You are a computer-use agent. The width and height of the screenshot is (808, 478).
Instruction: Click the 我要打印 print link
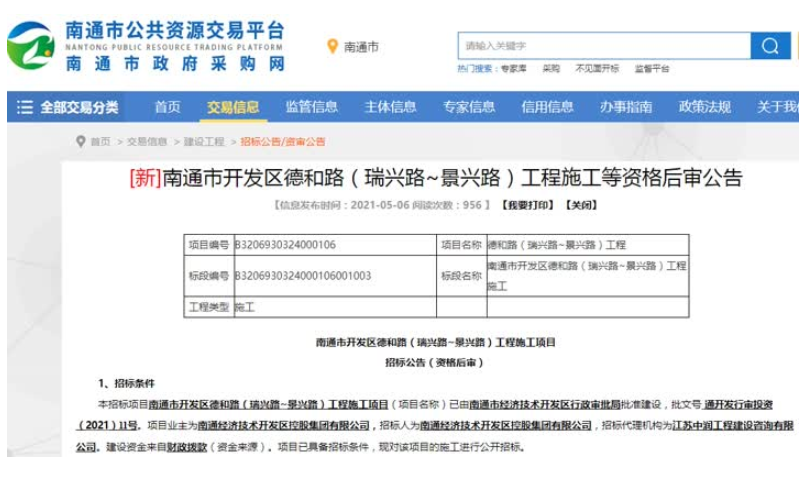pos(529,205)
